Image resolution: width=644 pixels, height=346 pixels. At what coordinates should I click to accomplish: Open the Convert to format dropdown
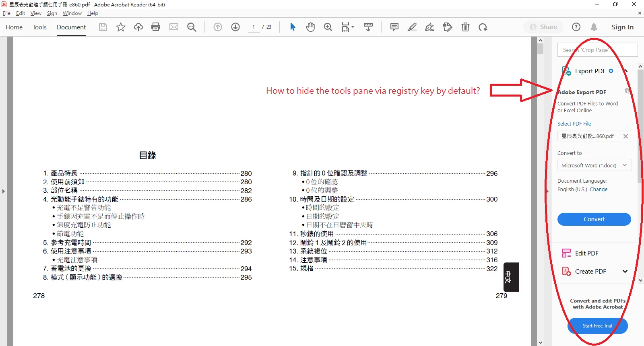[594, 165]
